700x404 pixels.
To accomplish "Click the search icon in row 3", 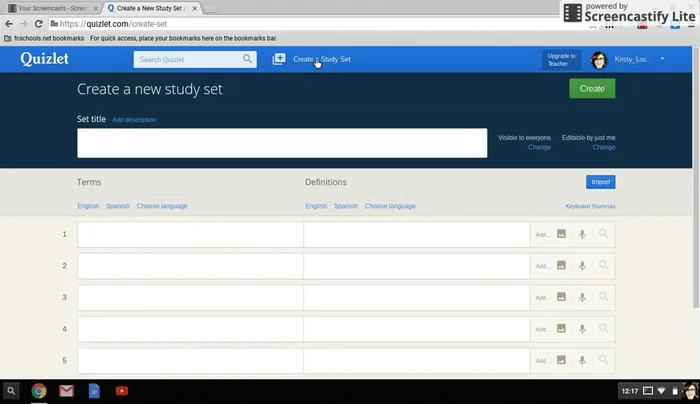I will pos(603,297).
